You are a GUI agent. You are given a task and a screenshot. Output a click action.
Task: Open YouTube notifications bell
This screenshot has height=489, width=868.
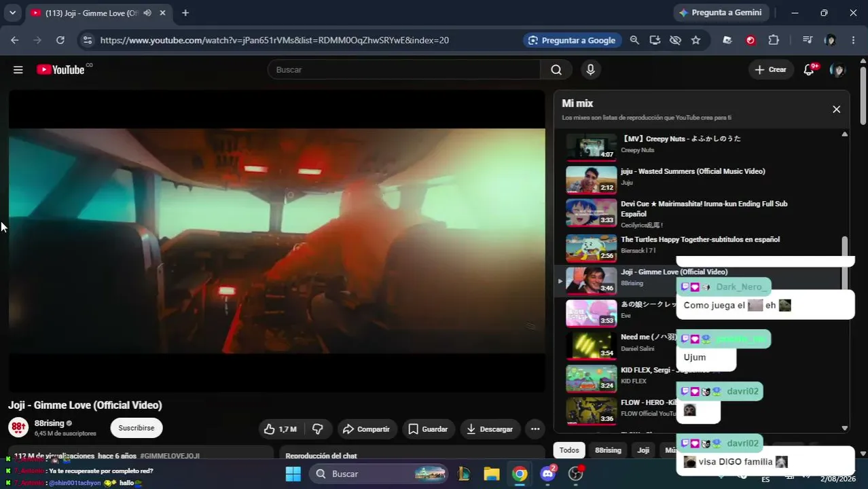809,70
